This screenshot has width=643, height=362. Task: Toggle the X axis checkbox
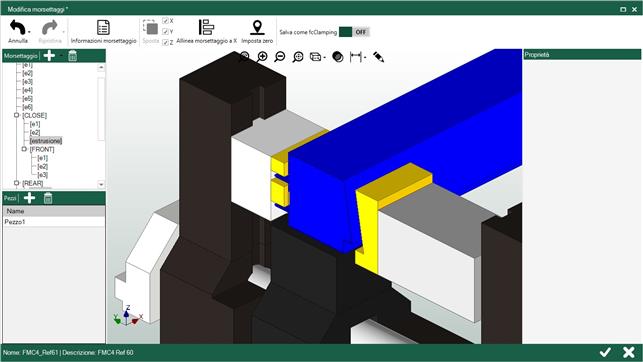click(165, 20)
